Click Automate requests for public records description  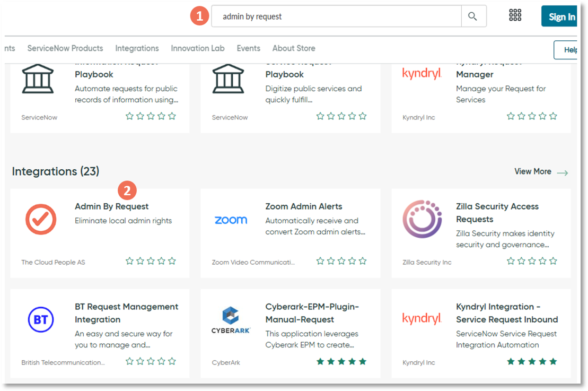click(126, 94)
